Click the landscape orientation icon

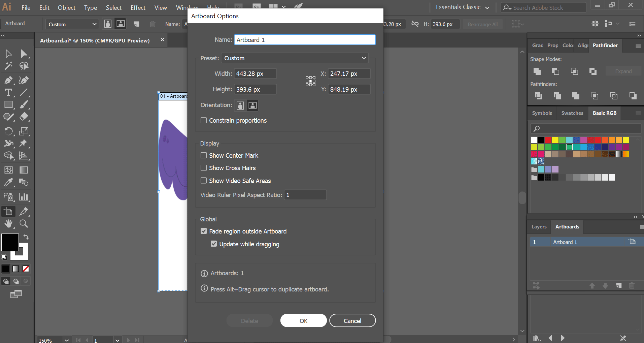[252, 105]
